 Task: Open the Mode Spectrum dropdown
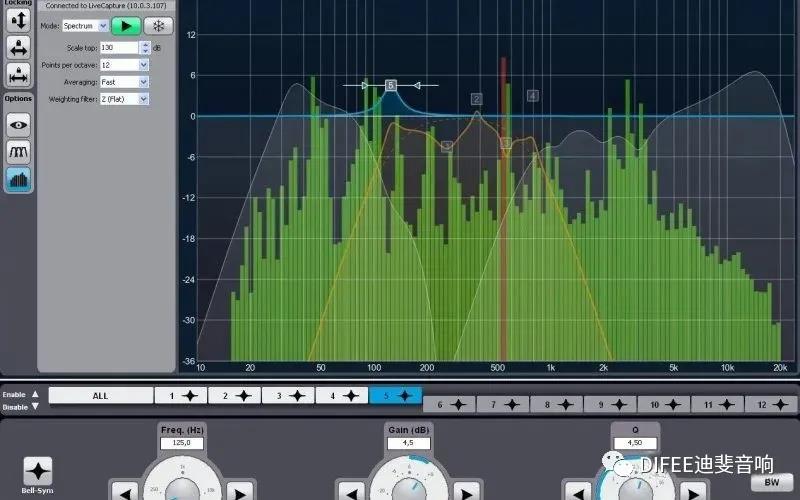(x=85, y=26)
